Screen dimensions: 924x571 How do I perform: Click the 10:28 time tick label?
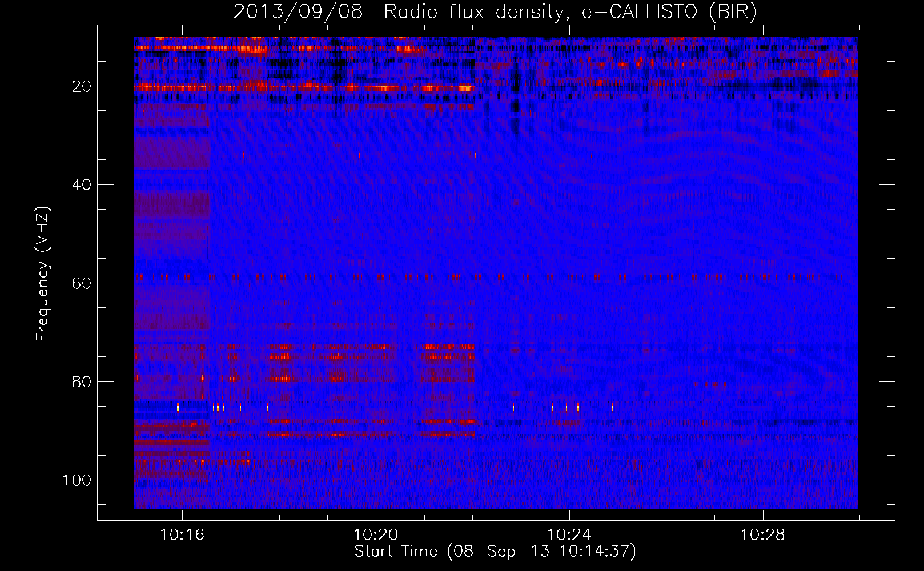tap(762, 535)
